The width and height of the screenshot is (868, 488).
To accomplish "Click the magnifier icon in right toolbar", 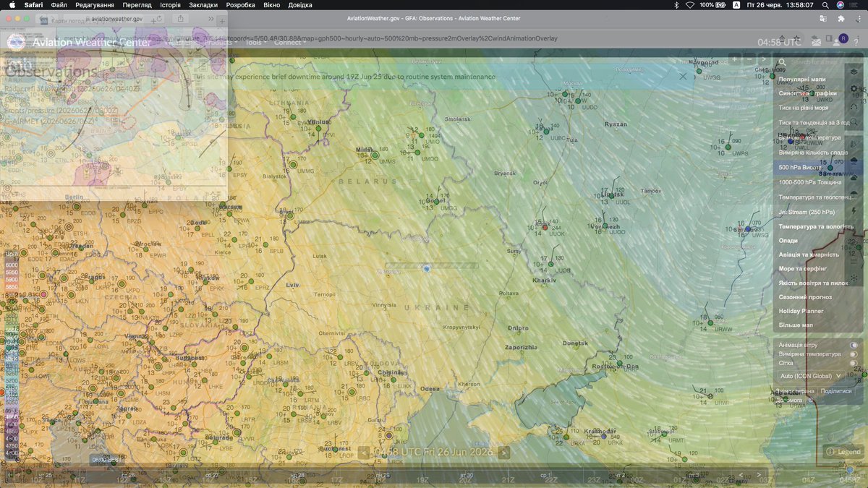I will pos(854,122).
